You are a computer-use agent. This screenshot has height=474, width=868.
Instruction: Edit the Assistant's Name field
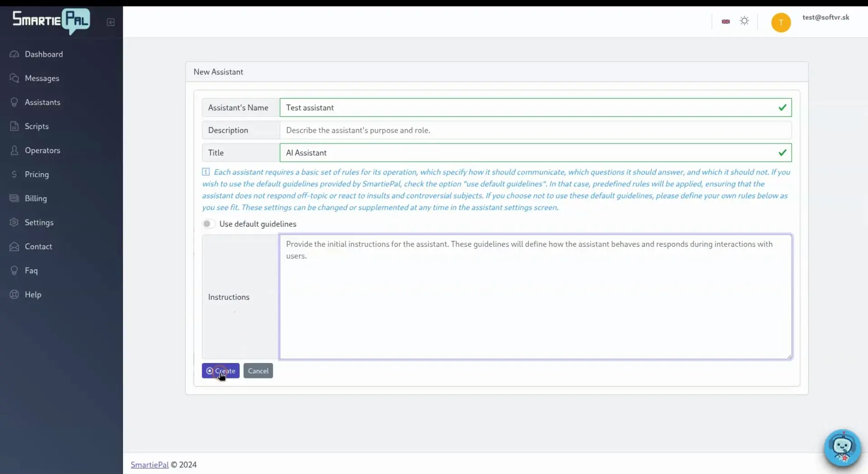498,107
